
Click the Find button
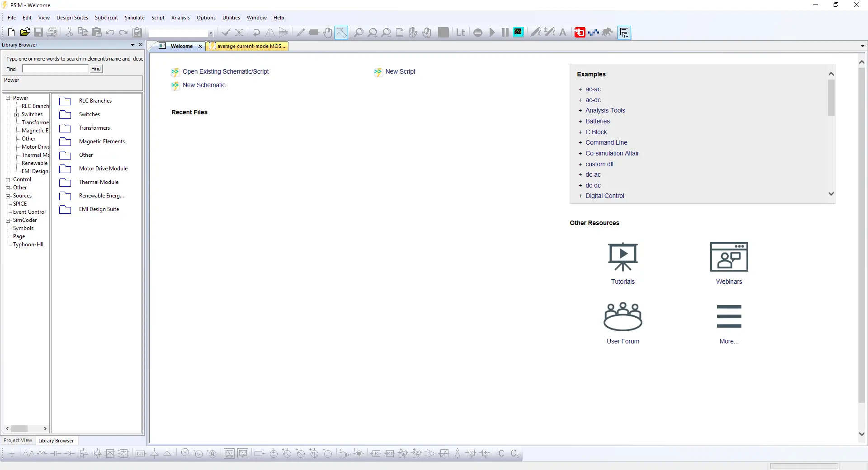(x=96, y=69)
